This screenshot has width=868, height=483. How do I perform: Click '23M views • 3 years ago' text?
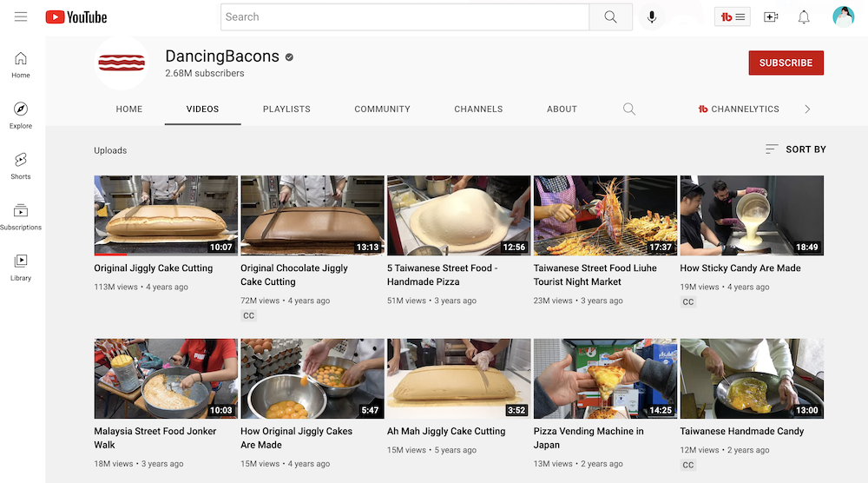578,301
